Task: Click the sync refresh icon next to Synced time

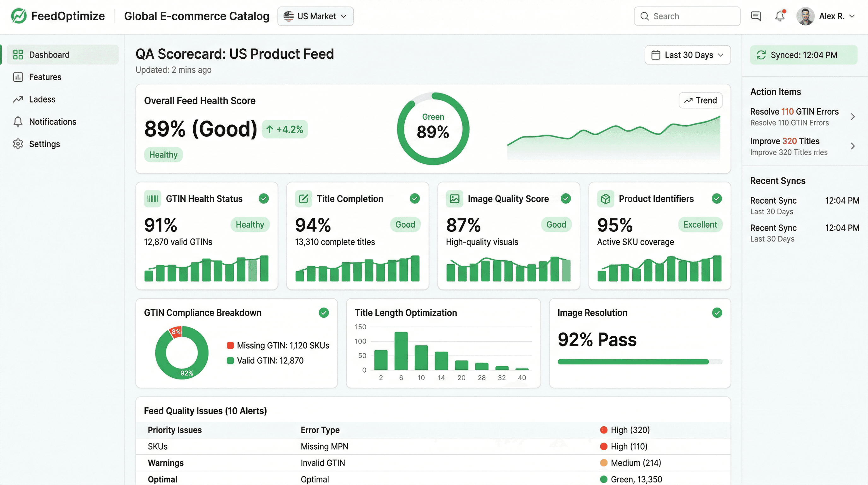Action: (x=761, y=55)
